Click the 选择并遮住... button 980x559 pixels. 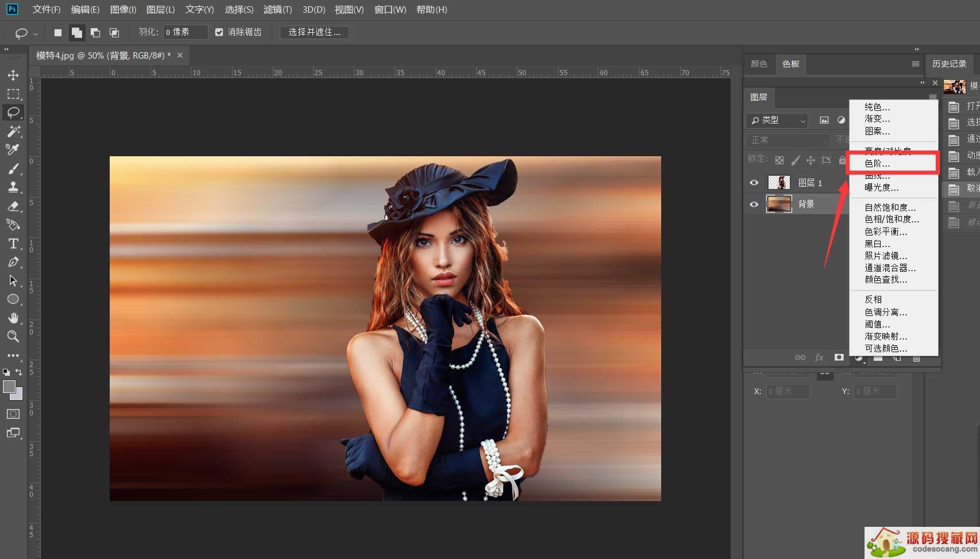click(314, 32)
